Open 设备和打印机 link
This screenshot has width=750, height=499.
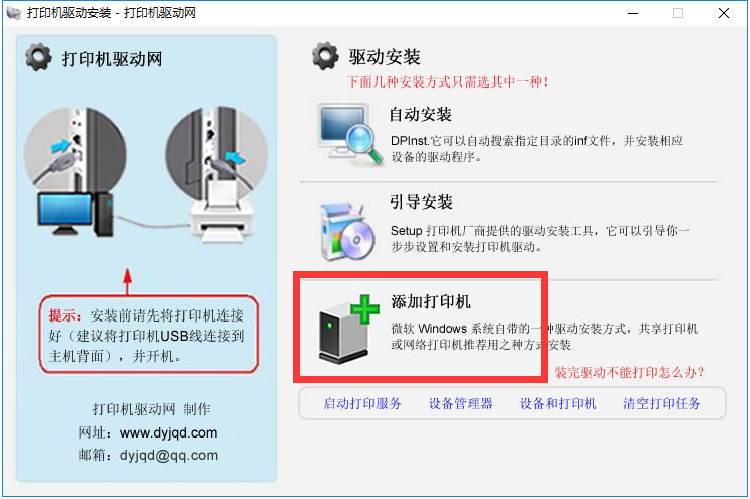558,403
